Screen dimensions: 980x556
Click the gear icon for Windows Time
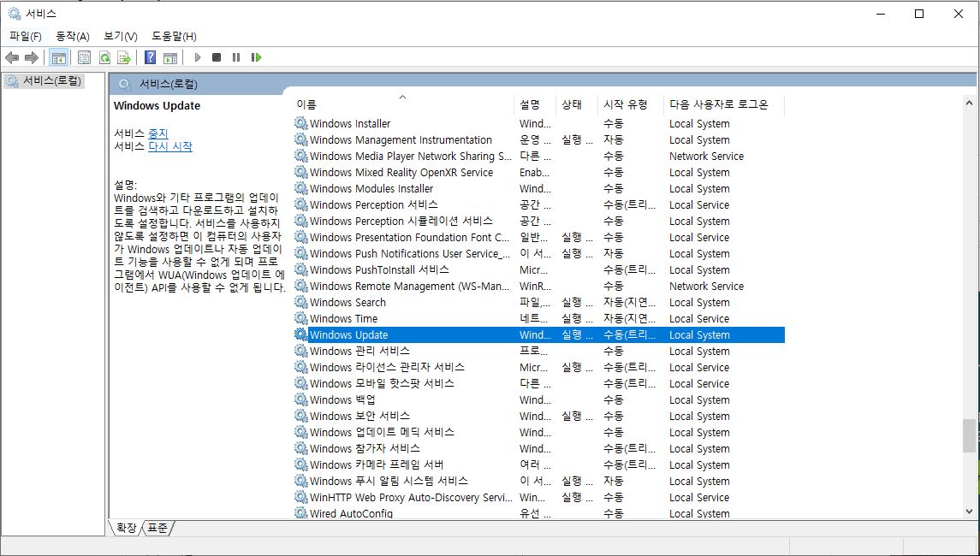pos(301,318)
